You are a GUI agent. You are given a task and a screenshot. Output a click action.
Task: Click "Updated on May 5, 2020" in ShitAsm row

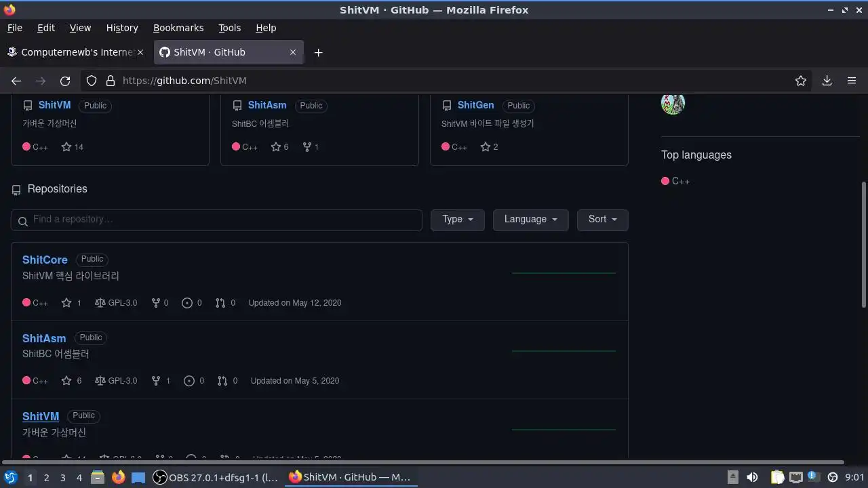295,381
